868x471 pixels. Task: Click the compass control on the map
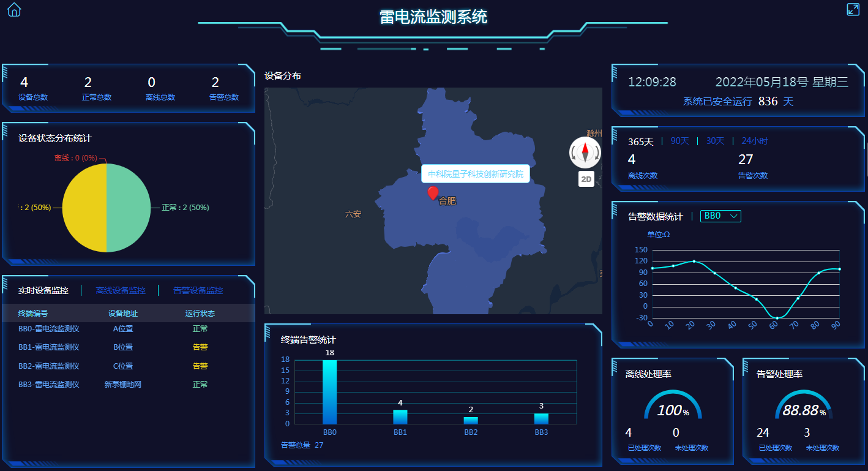point(585,151)
